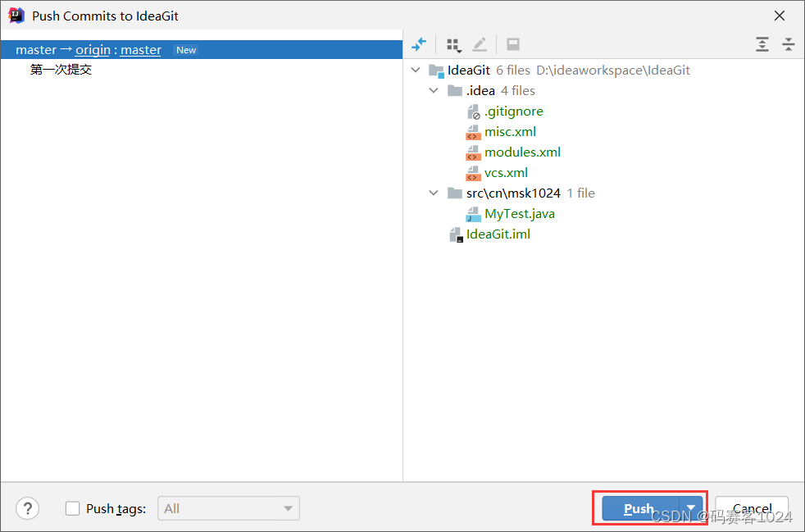Collapse the src\cn\msk1024 folder node
Screen dimensions: 805x532
434,193
